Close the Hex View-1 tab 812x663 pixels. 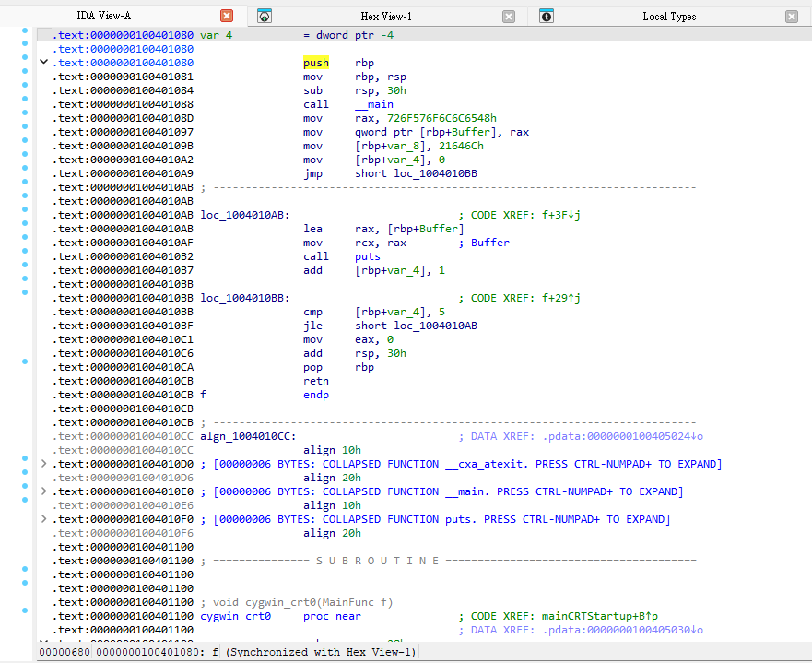pyautogui.click(x=509, y=17)
